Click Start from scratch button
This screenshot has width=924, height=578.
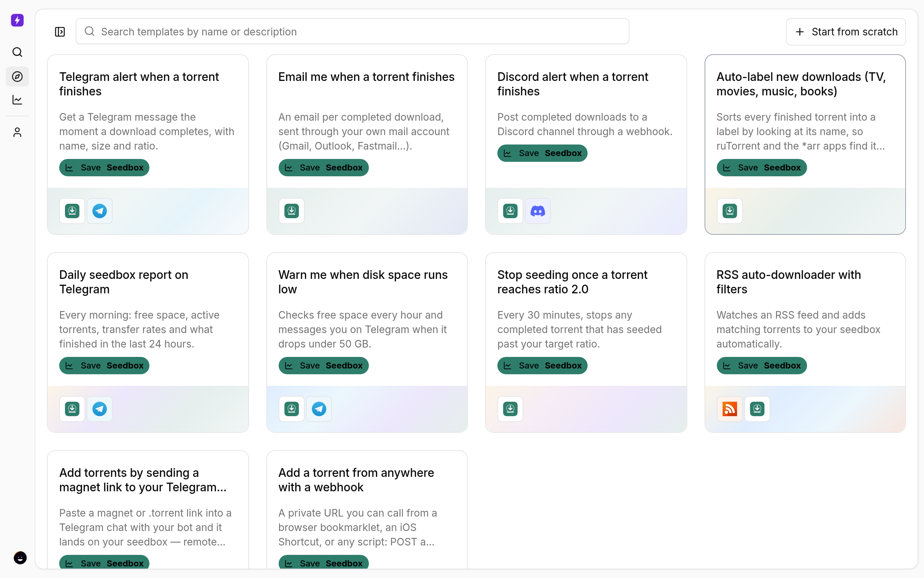[846, 32]
